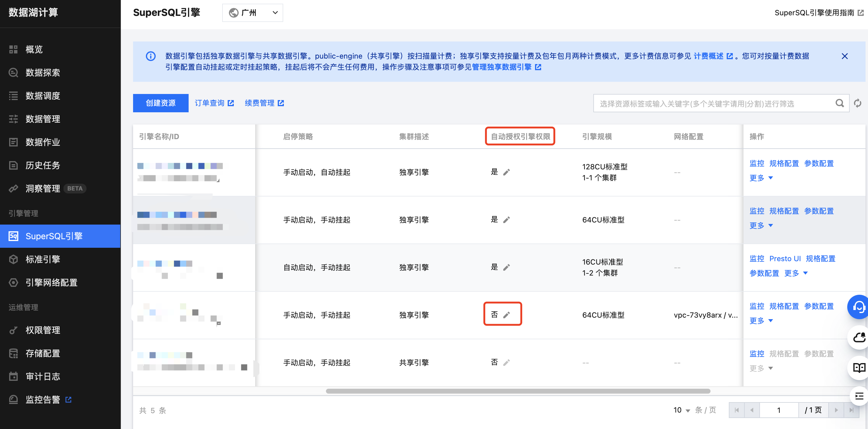Go to next page arrow

[x=836, y=410]
